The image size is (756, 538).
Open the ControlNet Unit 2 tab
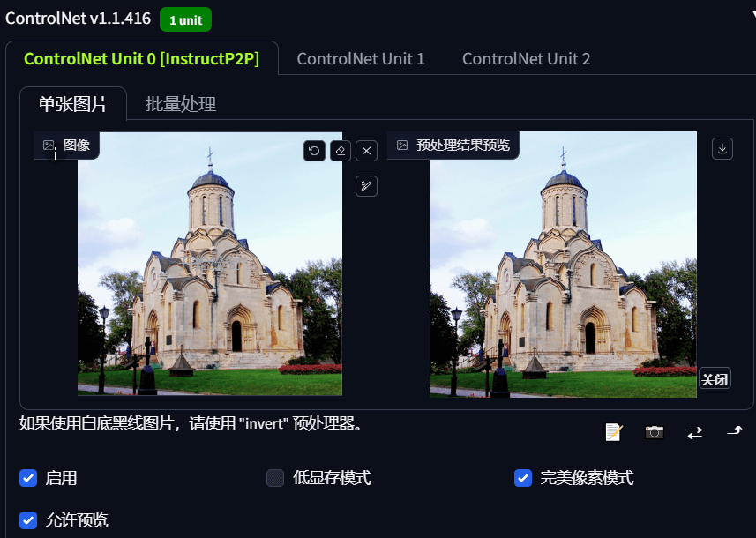click(526, 59)
